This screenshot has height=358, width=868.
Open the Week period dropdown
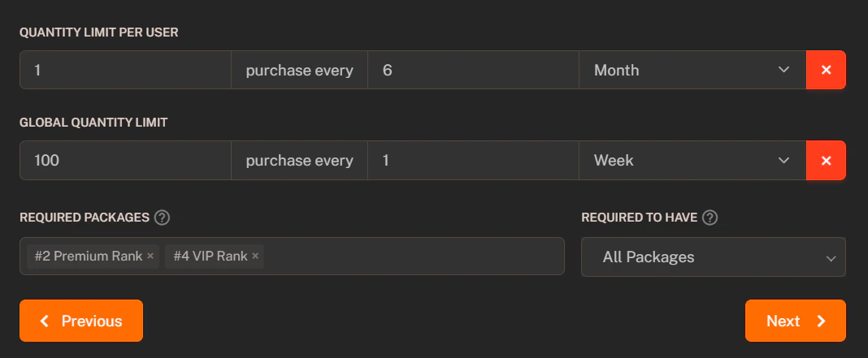692,161
